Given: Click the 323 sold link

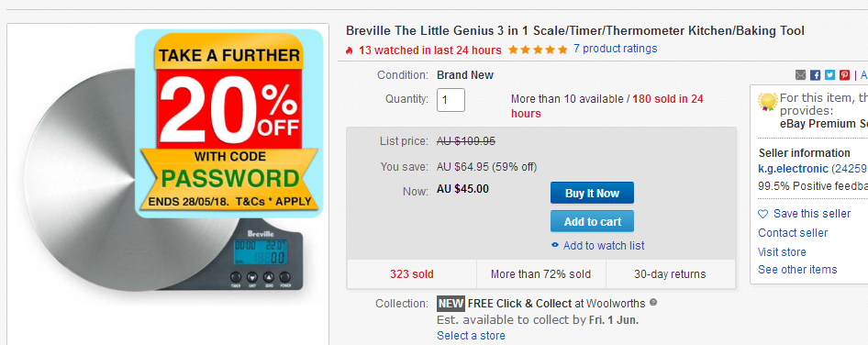Looking at the screenshot, I should (411, 274).
